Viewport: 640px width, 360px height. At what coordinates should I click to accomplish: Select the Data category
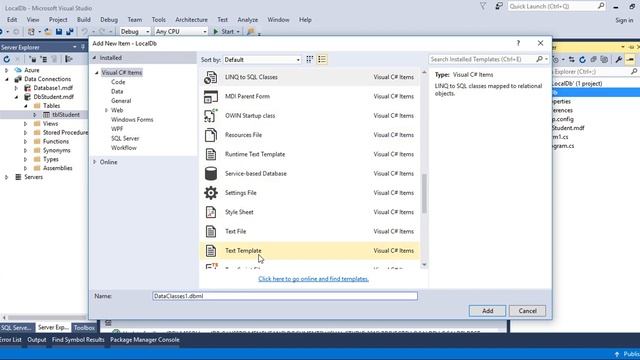pyautogui.click(x=117, y=91)
